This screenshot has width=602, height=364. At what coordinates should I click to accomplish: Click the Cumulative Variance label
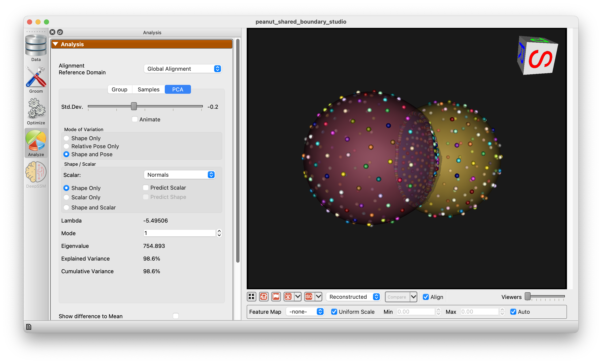point(87,271)
